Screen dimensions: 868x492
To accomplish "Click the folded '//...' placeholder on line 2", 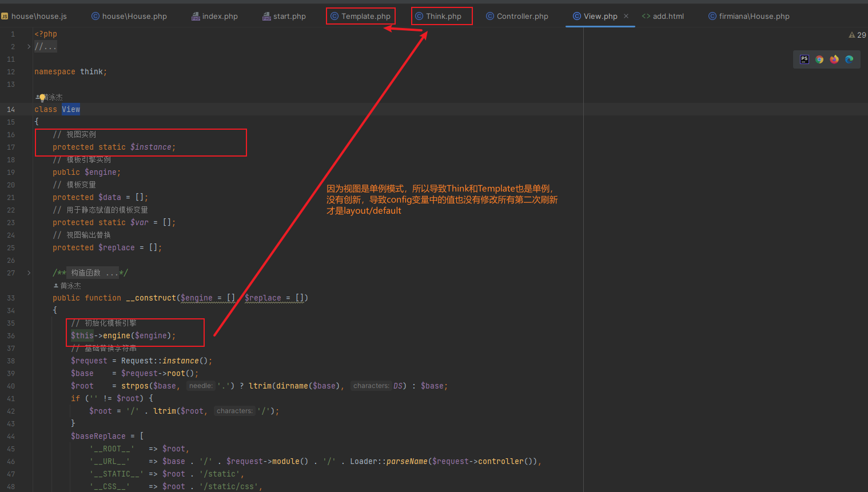I will (46, 46).
